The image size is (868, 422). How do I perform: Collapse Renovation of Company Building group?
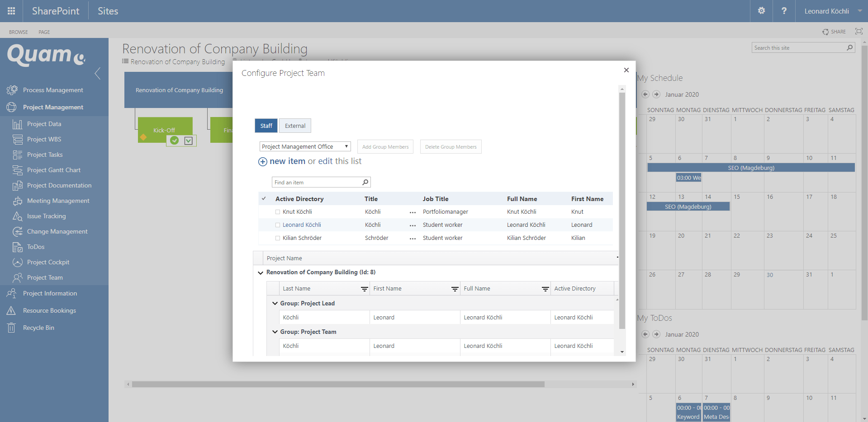(x=261, y=272)
